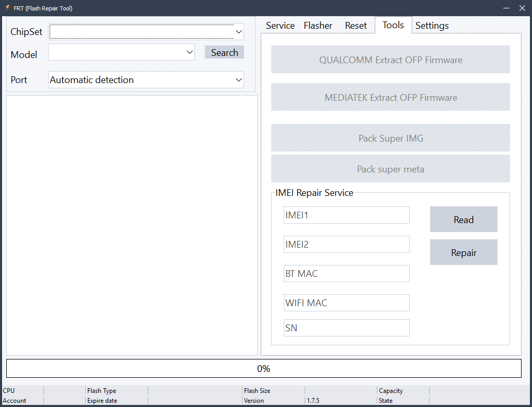Click the ChipSet label
The height and width of the screenshot is (407, 532).
coord(26,32)
